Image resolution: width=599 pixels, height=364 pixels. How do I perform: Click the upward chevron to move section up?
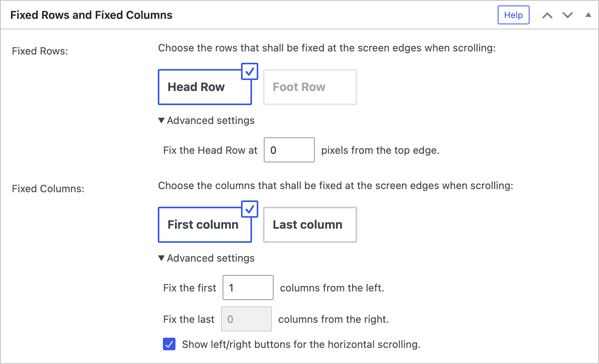coord(548,15)
